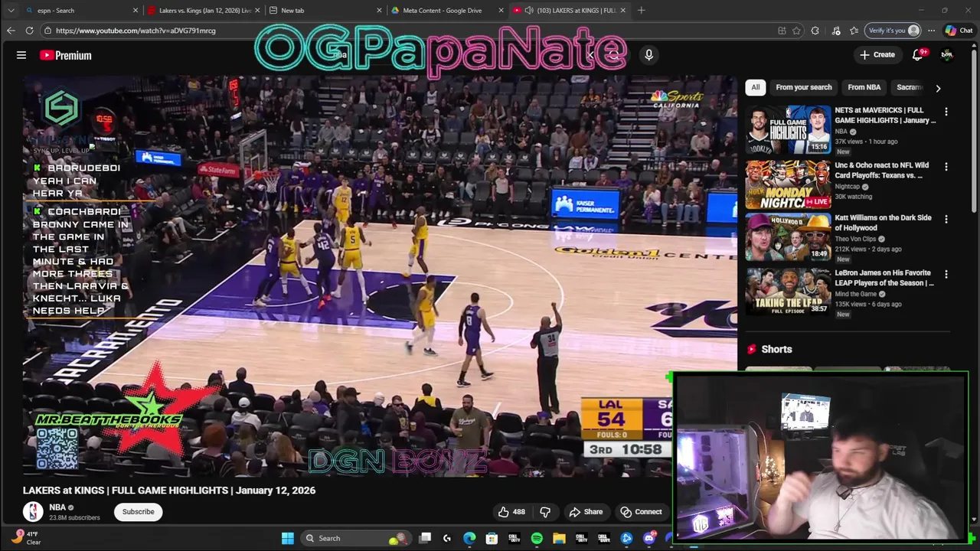Open Windows Start menu

288,538
